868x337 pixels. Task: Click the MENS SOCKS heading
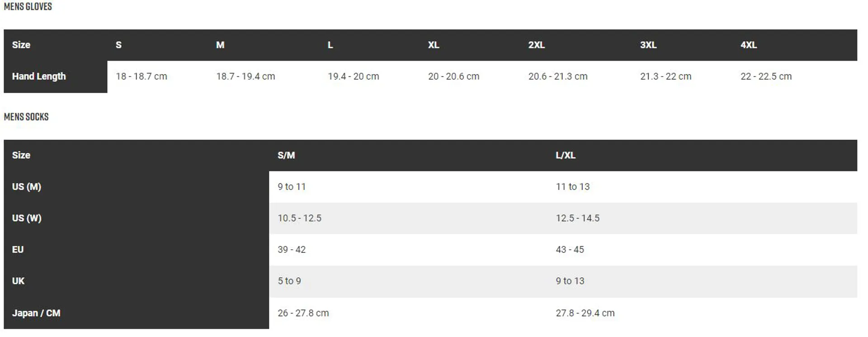(26, 117)
